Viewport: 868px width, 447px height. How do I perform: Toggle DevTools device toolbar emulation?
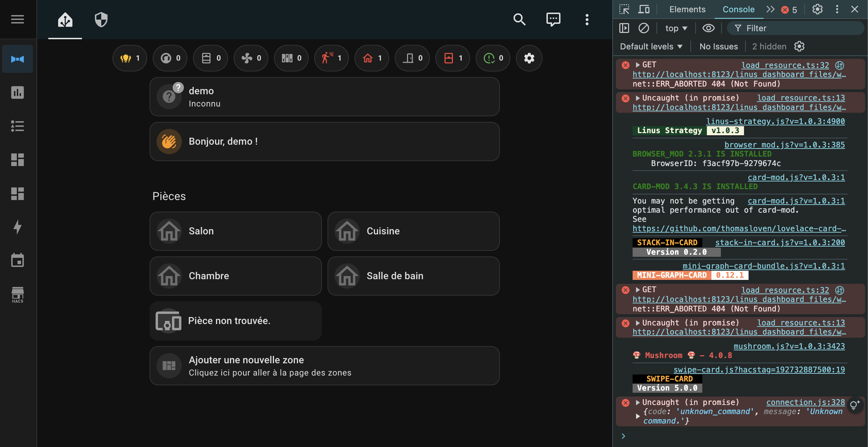point(643,9)
